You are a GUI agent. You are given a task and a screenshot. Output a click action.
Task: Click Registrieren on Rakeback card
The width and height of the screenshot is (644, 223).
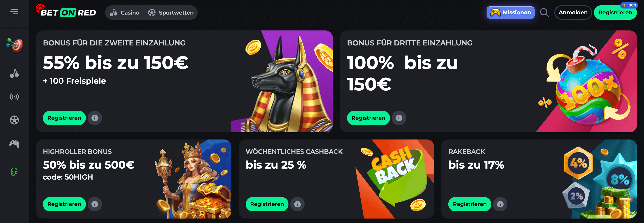pyautogui.click(x=470, y=204)
